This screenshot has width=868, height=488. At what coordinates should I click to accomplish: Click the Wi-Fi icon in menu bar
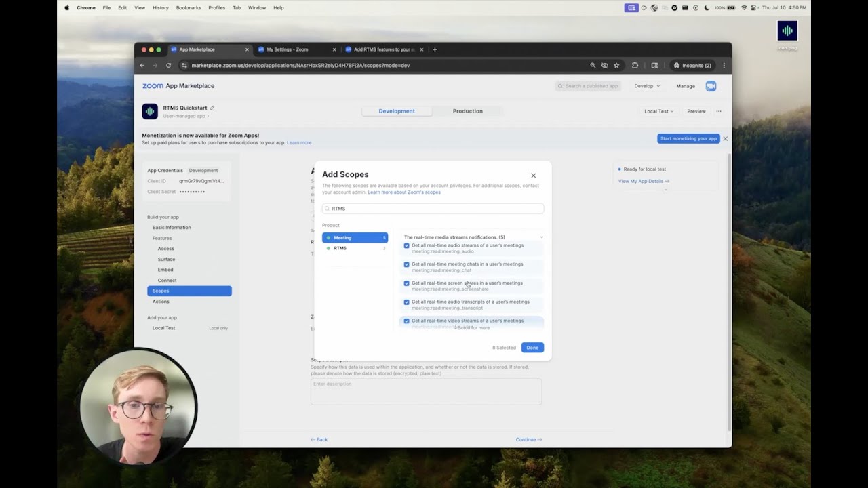coord(744,8)
